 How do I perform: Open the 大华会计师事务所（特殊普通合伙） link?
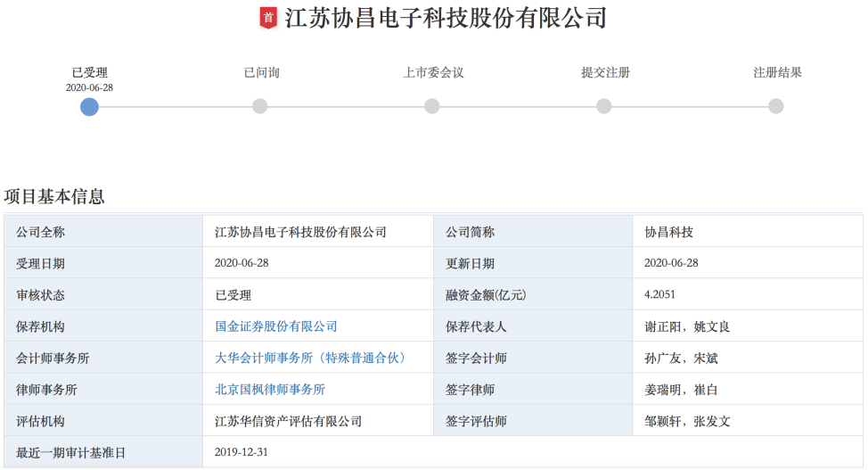click(x=312, y=358)
